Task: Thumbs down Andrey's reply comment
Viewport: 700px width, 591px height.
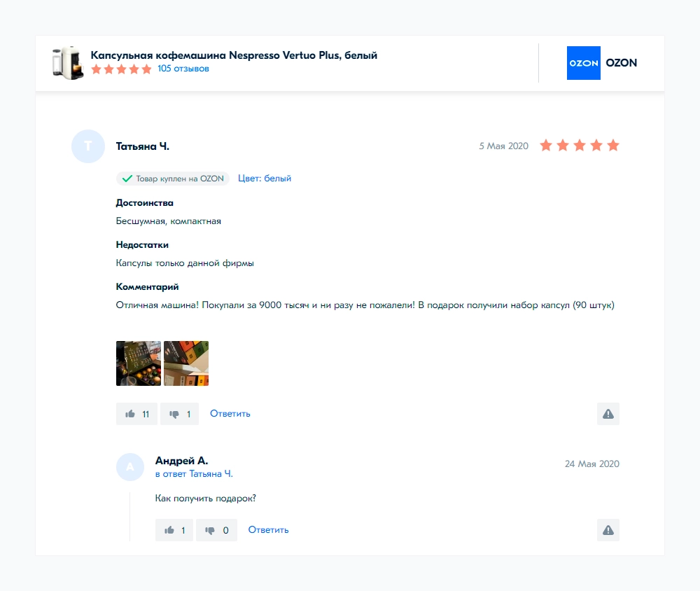Action: point(216,530)
